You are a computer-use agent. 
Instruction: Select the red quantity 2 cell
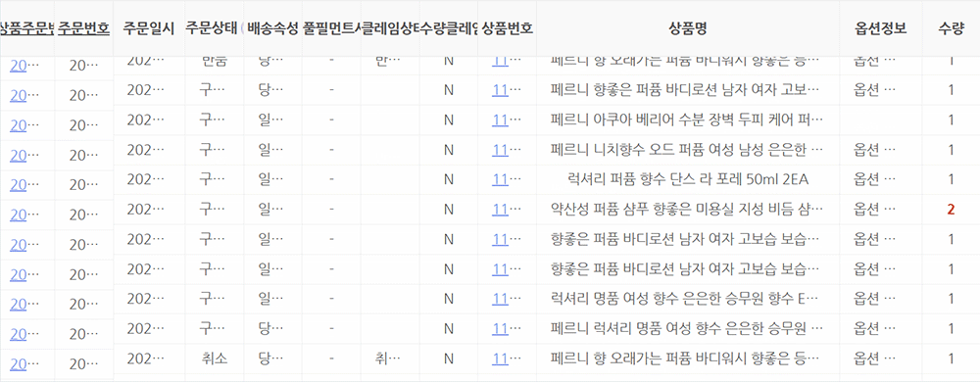pyautogui.click(x=951, y=210)
